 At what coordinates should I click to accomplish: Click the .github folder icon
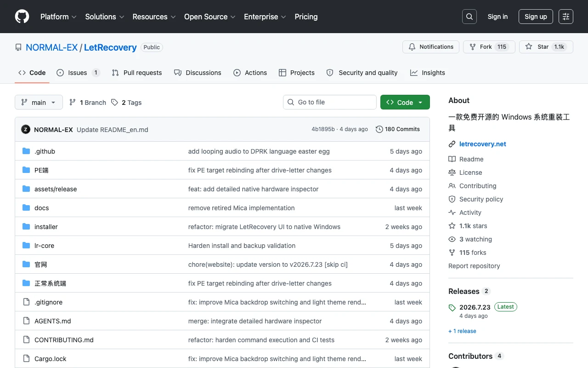click(26, 151)
